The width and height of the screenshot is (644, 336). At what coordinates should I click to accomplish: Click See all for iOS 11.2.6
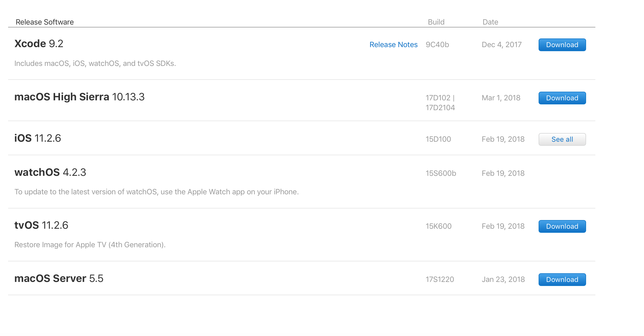tap(562, 139)
